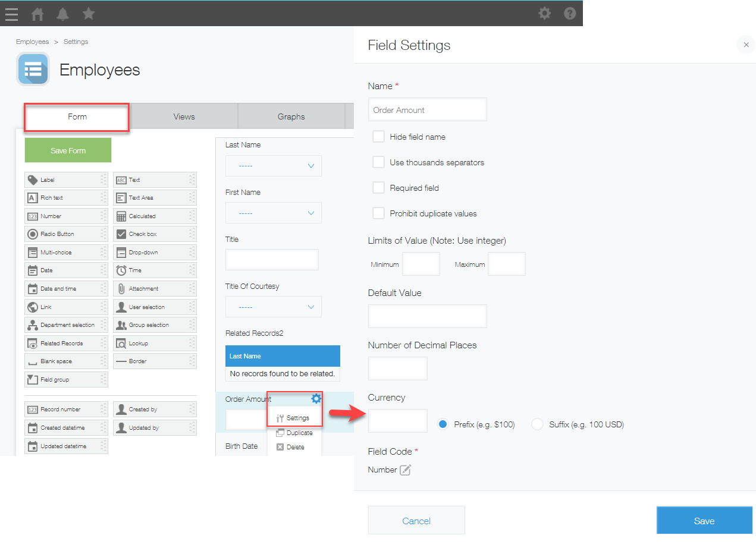The height and width of the screenshot is (548, 756).
Task: Expand the First Name drop-down
Action: (274, 213)
